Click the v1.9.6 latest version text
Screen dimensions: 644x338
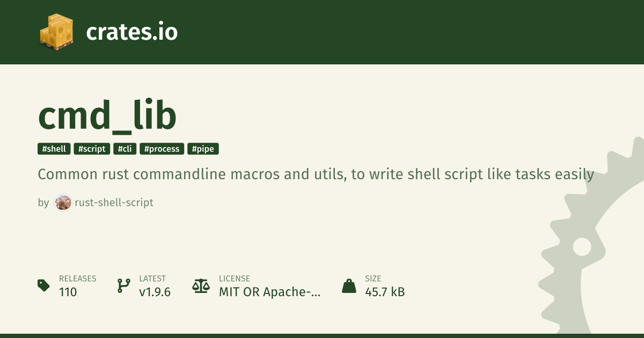point(155,292)
